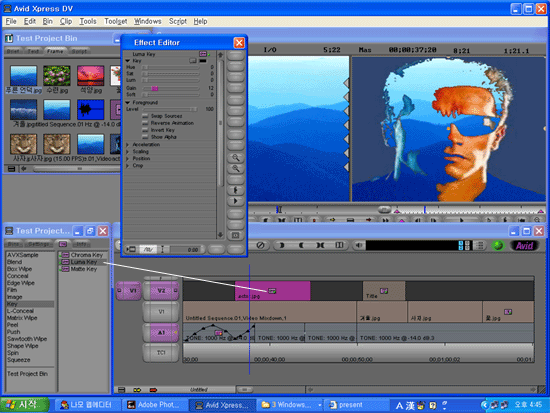Click the timeline mark-in bracket button

click(x=281, y=245)
